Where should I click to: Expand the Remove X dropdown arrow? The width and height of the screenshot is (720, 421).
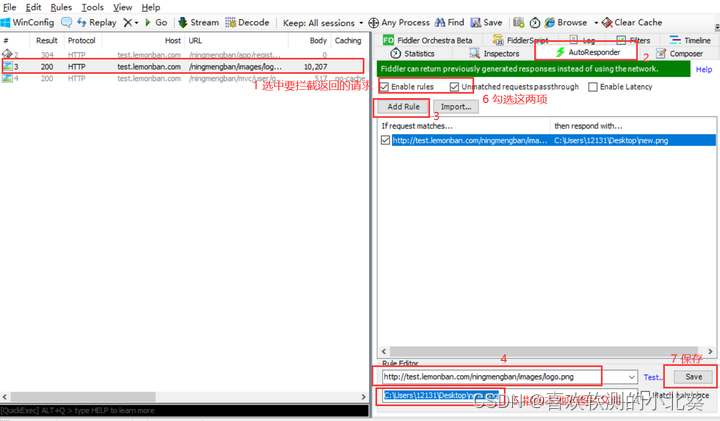coord(136,22)
